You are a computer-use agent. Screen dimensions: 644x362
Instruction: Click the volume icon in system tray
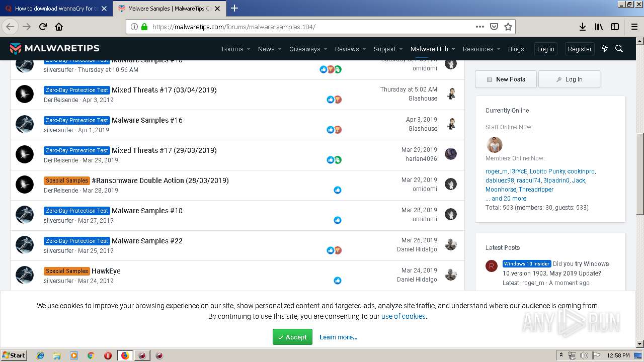[583, 355]
